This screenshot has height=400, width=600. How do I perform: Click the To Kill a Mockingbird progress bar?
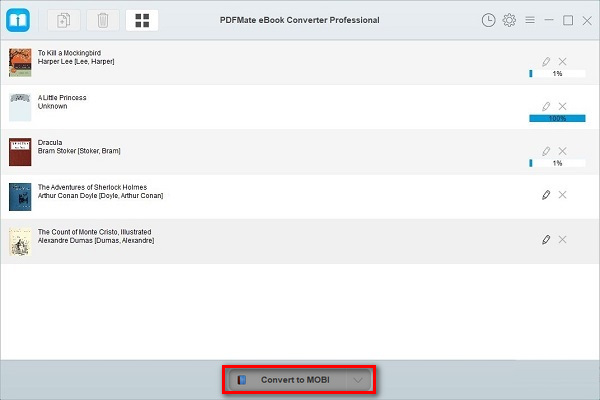click(557, 73)
